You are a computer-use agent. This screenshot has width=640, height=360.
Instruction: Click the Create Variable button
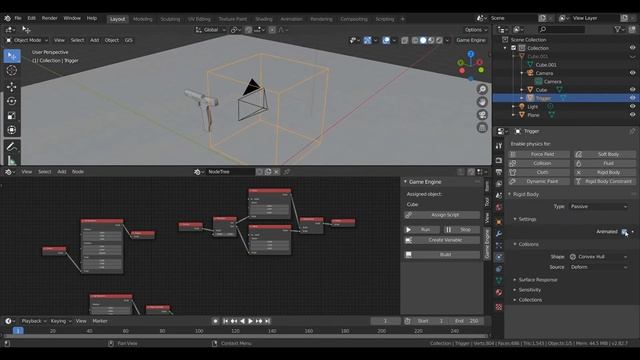pyautogui.click(x=442, y=240)
